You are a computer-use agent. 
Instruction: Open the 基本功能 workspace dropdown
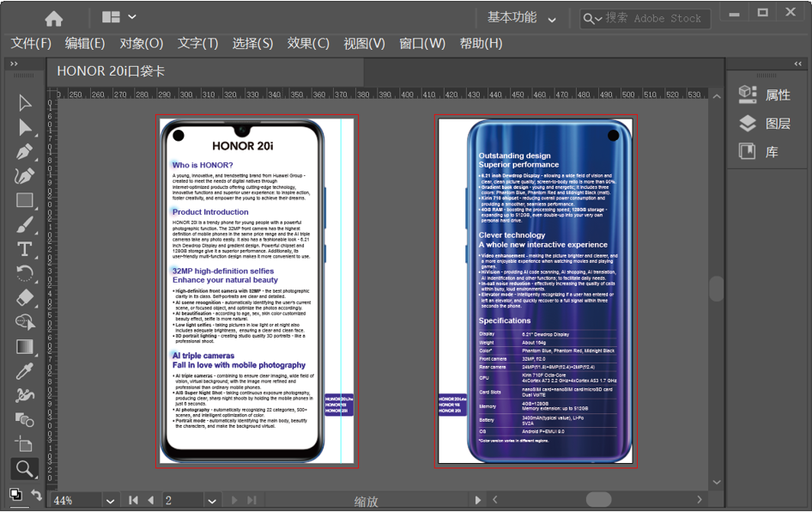522,18
